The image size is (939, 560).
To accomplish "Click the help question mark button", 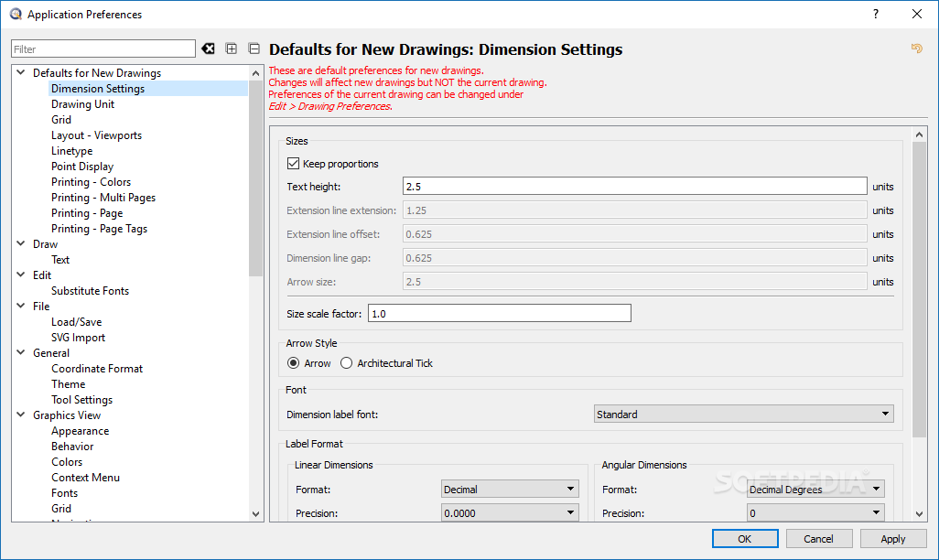I will tap(876, 14).
